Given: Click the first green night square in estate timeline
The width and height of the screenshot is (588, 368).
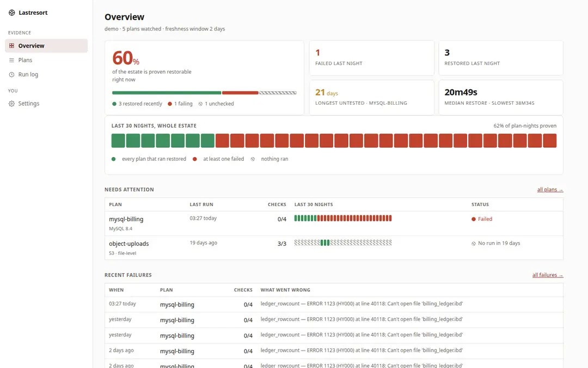Looking at the screenshot, I should pos(118,141).
